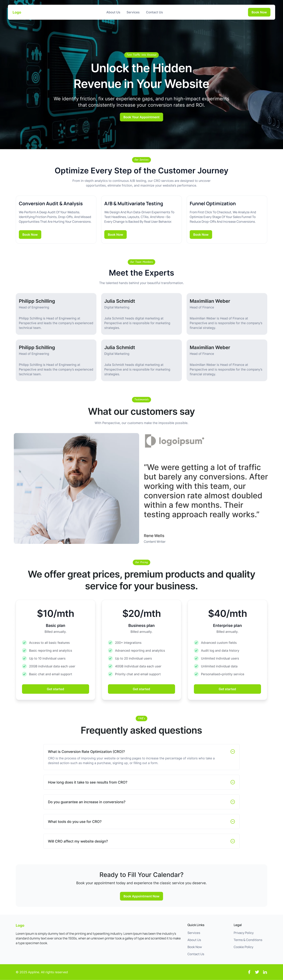Open the Privacy Policy footer link
This screenshot has width=283, height=980.
point(243,933)
